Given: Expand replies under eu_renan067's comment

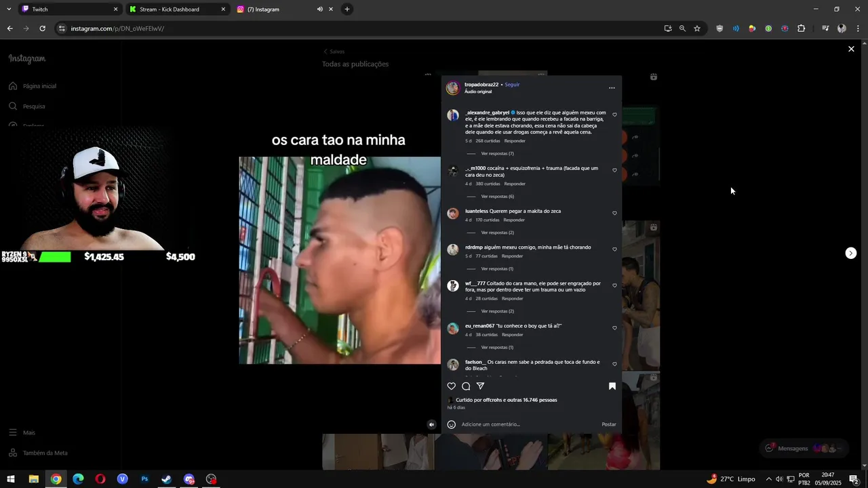Looking at the screenshot, I should click(x=497, y=347).
